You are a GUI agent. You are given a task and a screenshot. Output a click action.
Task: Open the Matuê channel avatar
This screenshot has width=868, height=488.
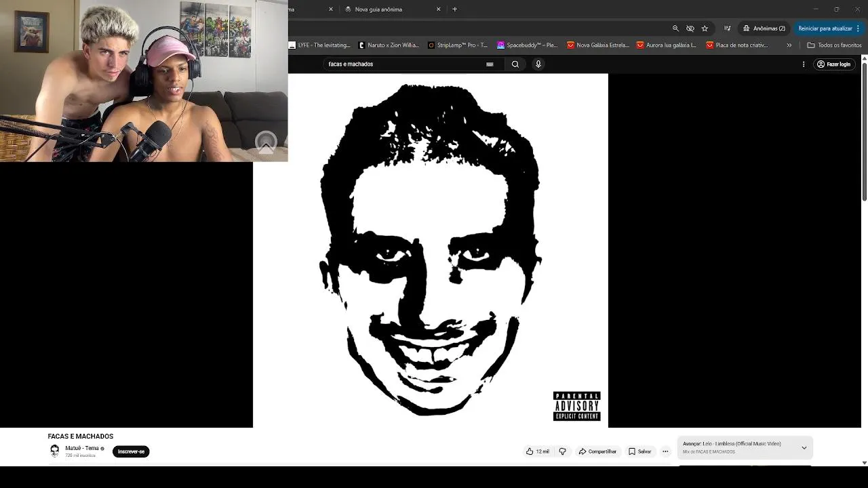pyautogui.click(x=55, y=451)
